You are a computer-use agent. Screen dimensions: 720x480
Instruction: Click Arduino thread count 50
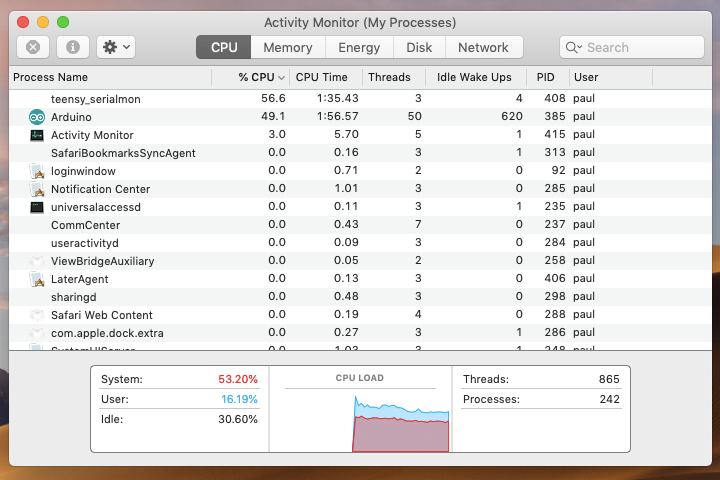click(x=415, y=116)
